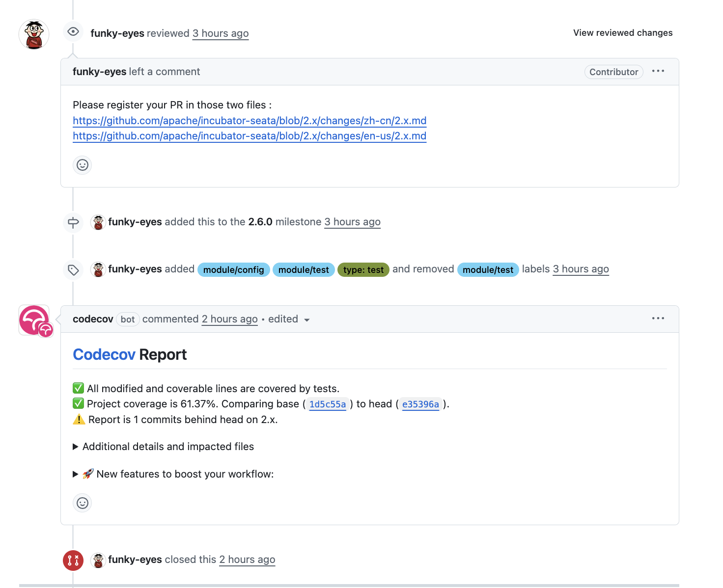Click the eye review icon in timeline
This screenshot has height=588, width=723.
click(x=73, y=32)
